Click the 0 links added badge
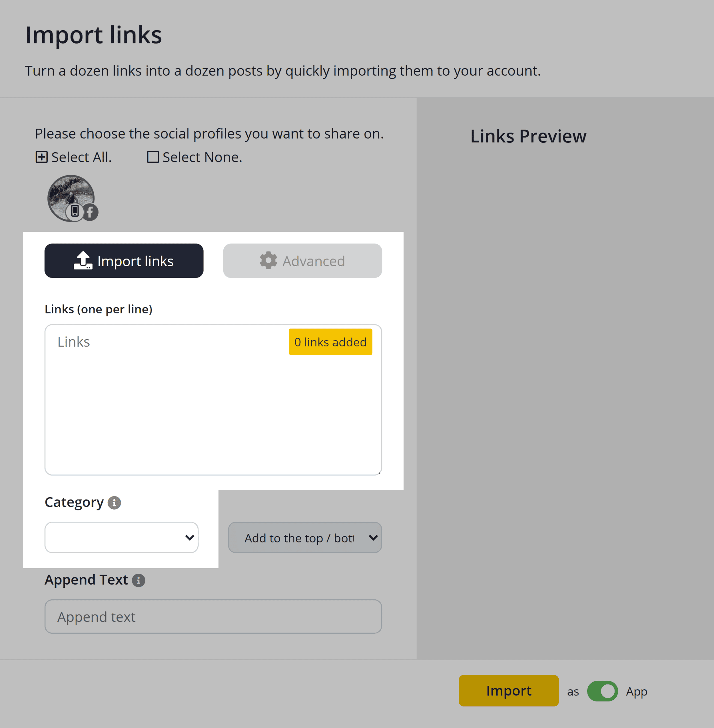This screenshot has height=728, width=714. coord(330,342)
